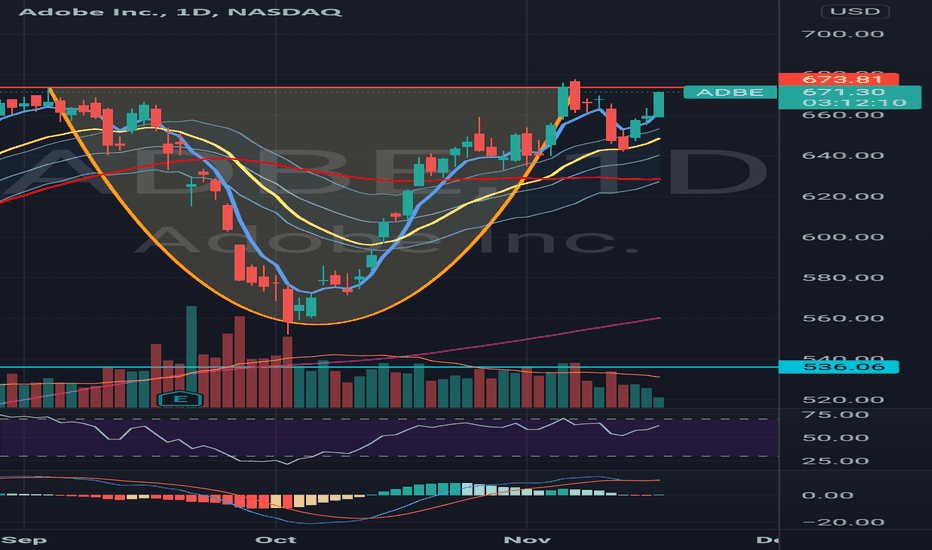932x550 pixels.
Task: Click the USD currency button
Action: (x=855, y=11)
